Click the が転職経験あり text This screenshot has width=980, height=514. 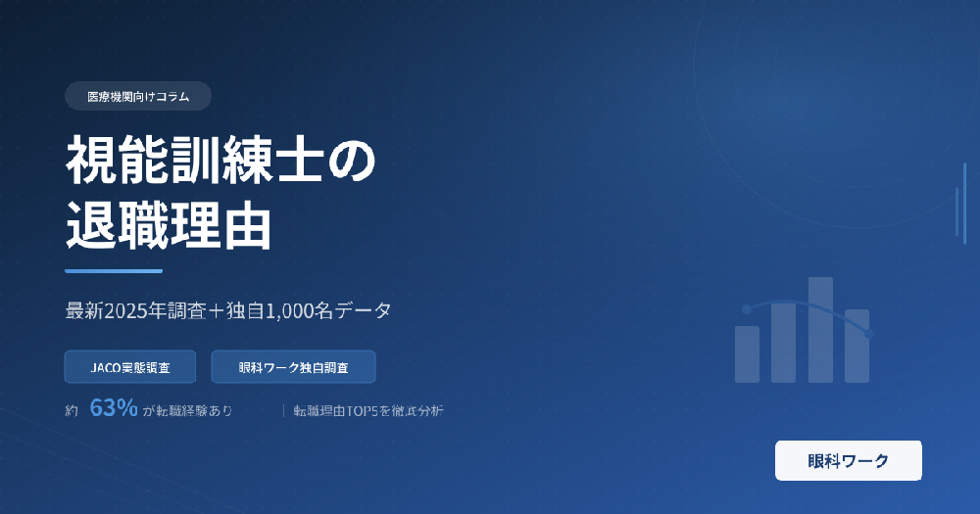click(188, 411)
